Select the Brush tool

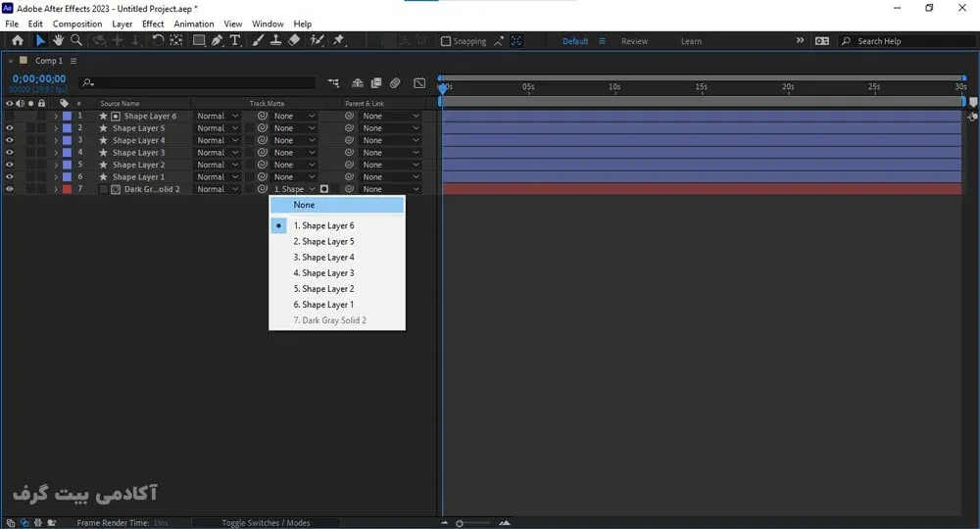pyautogui.click(x=258, y=40)
